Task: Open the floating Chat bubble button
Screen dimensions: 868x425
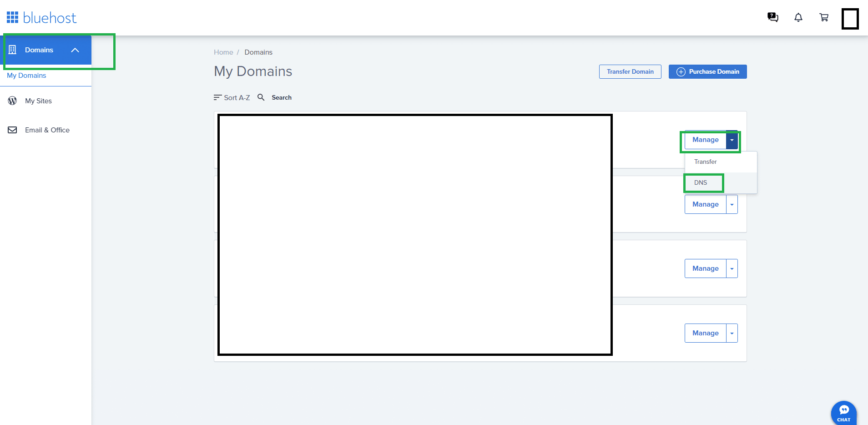Action: click(843, 412)
